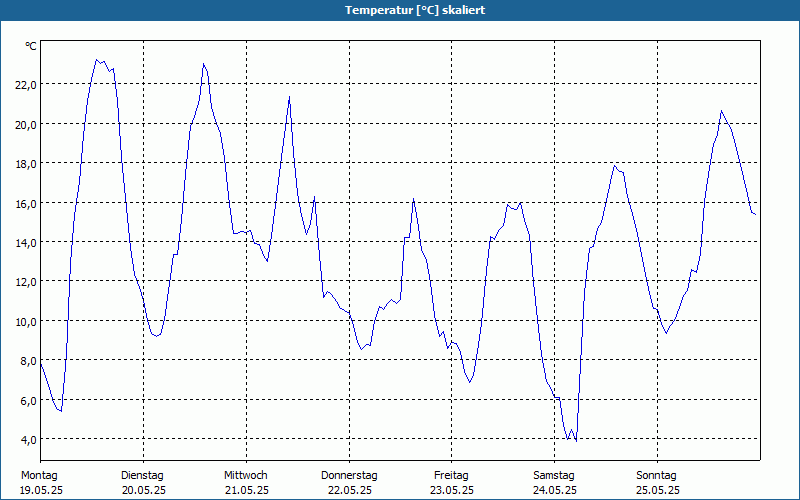800x500 pixels.
Task: Click the 18,0 temperature axis label
Action: coord(26,164)
